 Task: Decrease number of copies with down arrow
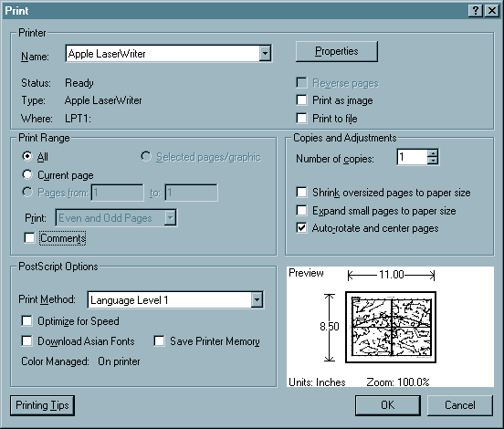pos(433,161)
